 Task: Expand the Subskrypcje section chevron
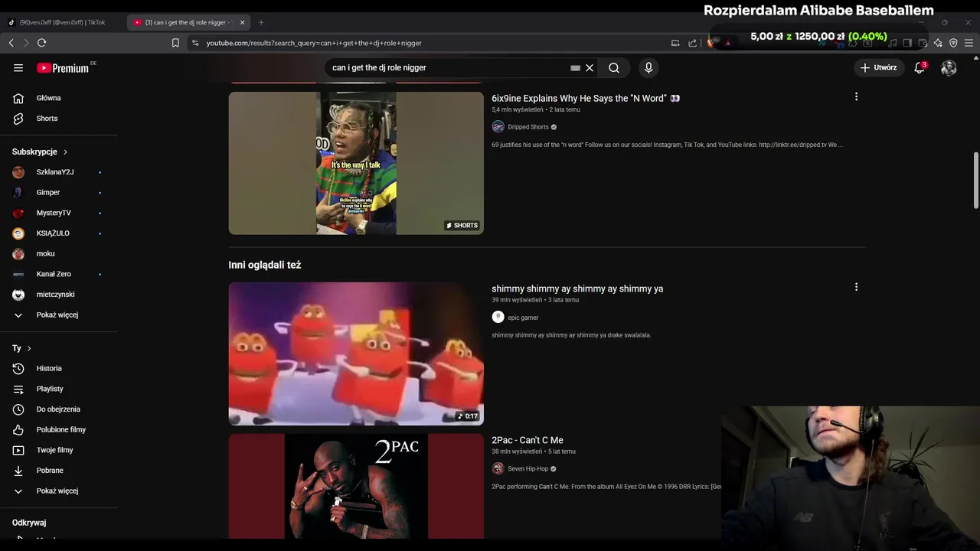66,152
